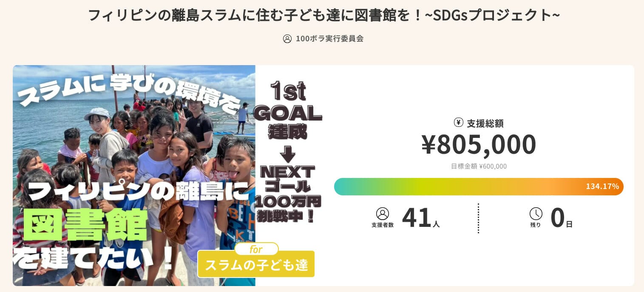The height and width of the screenshot is (292, 644).
Task: Click the 支援総額 label
Action: [x=485, y=123]
